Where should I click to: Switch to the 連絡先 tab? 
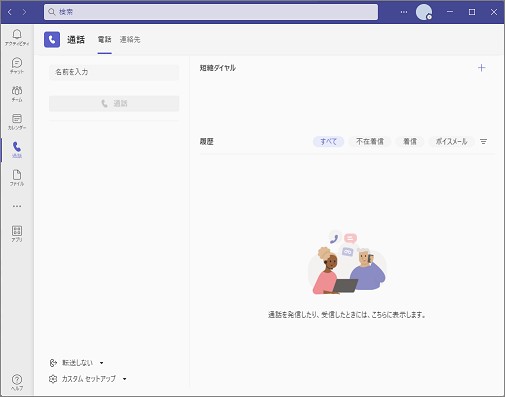click(x=130, y=39)
